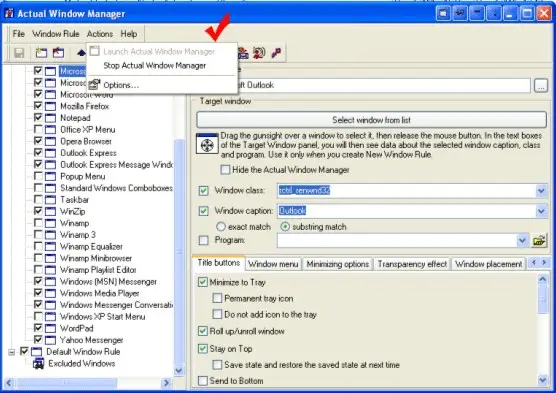This screenshot has height=393, width=556.
Task: Click the options panel scroll up arrow
Action: pyautogui.click(x=543, y=279)
